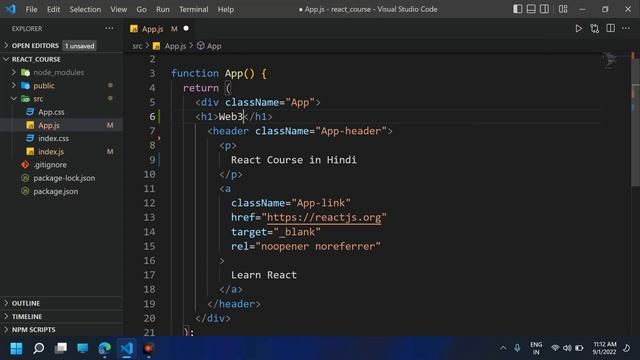Place cursor in "React Course in Hindi" text
The width and height of the screenshot is (640, 360).
293,160
